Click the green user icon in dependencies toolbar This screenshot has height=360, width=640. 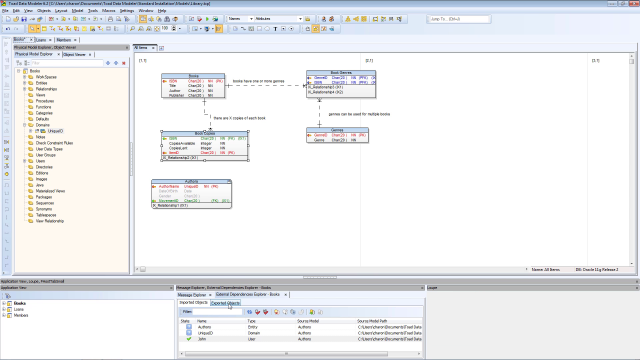tap(312, 312)
